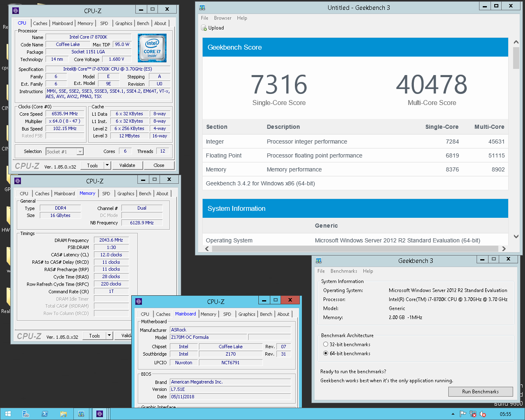Open the Socket #1 selection dropdown

80,152
